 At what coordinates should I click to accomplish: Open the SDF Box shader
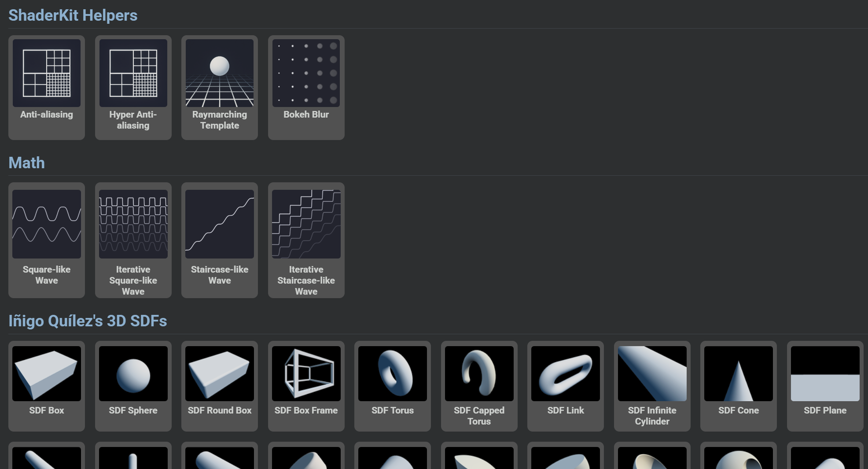pos(46,386)
